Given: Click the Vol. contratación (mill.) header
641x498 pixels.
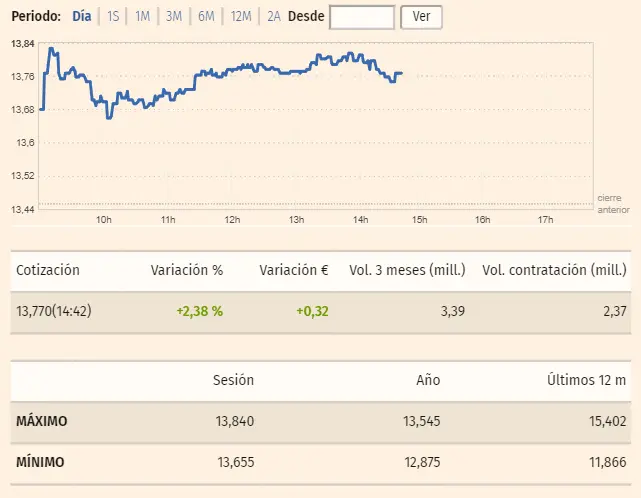Looking at the screenshot, I should pyautogui.click(x=555, y=270).
